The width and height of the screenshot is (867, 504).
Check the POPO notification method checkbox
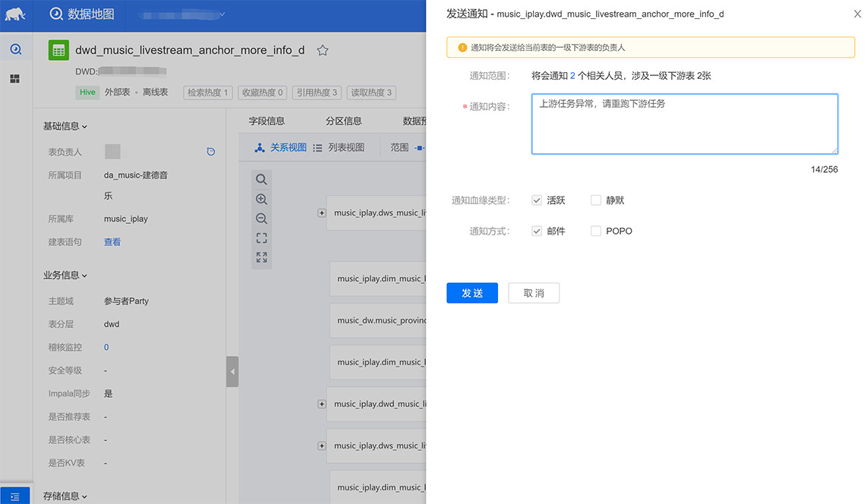pyautogui.click(x=596, y=230)
